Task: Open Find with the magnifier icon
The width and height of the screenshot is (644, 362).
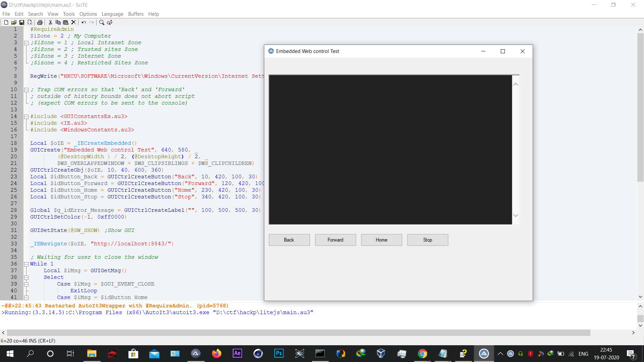Action: click(102, 22)
